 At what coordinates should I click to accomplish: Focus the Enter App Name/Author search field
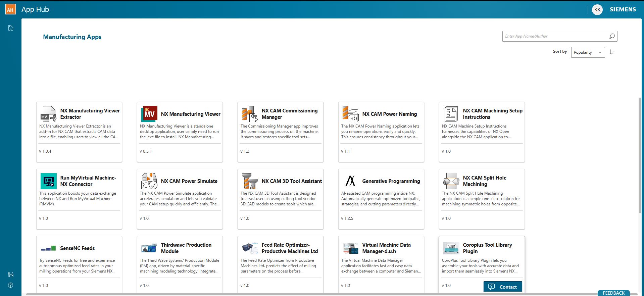tap(555, 36)
